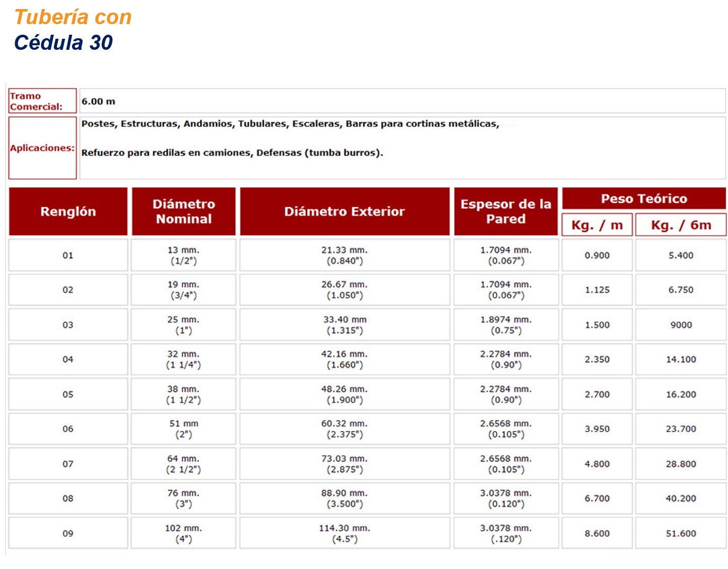
Task: Select the 23.700 Kg/6m weight cell
Action: pos(681,429)
